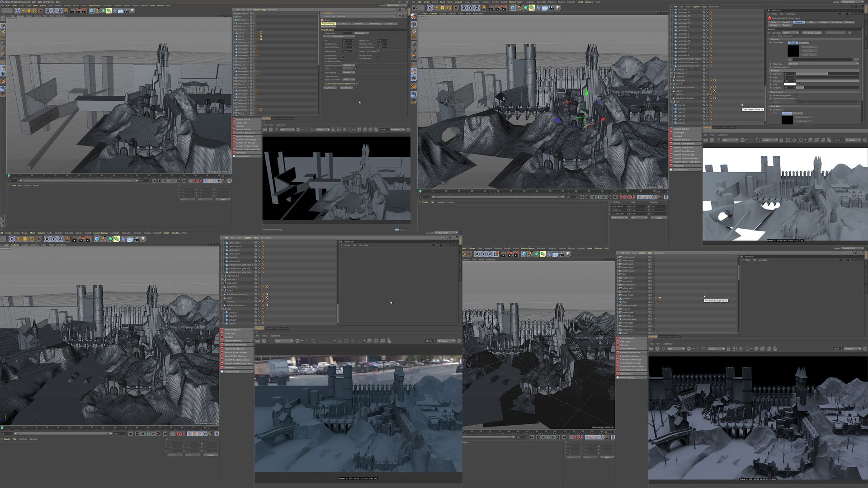Open the Light Type Dome dropdown
868x488 pixels.
coord(791,33)
